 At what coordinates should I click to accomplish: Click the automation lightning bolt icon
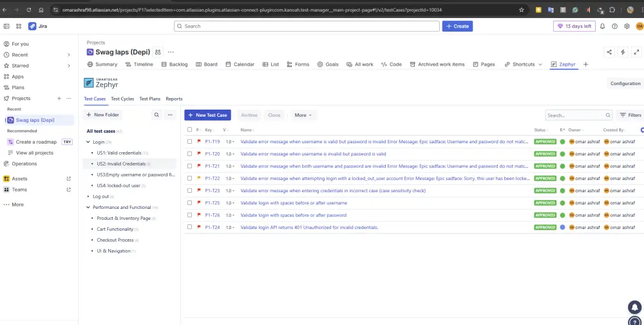623,52
